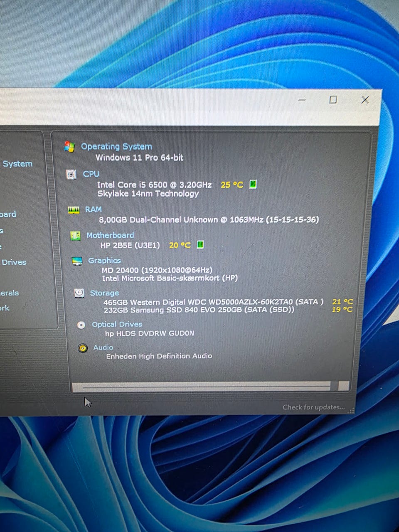Click the green motherboard temperature indicator icon
Viewport: 399px width, 532px height.
(200, 244)
